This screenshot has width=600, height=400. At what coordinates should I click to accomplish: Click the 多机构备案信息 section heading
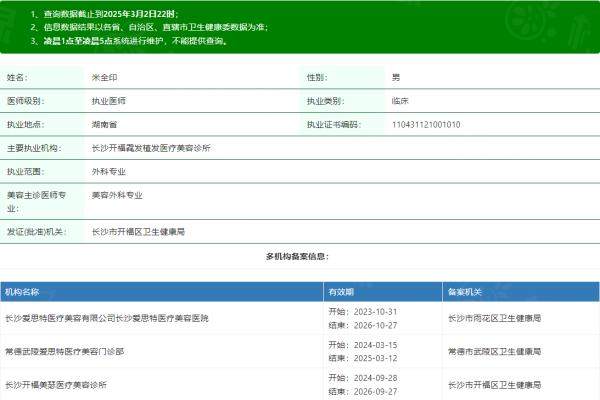tap(297, 257)
